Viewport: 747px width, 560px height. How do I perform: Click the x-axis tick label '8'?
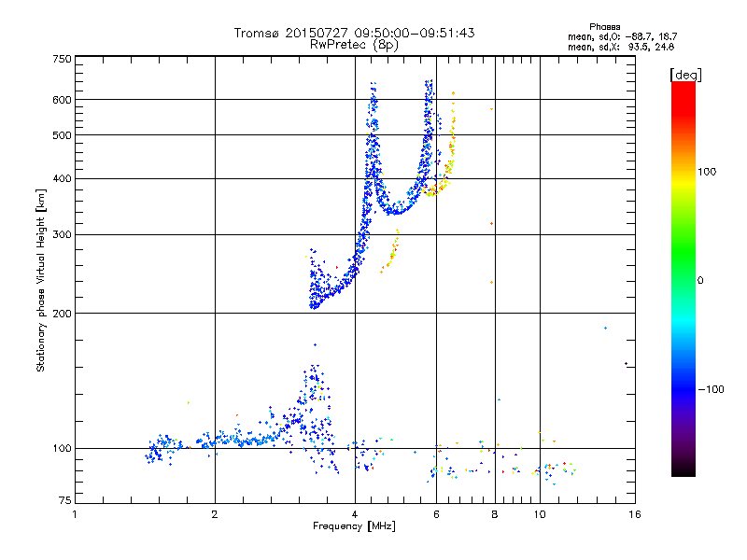pos(495,514)
